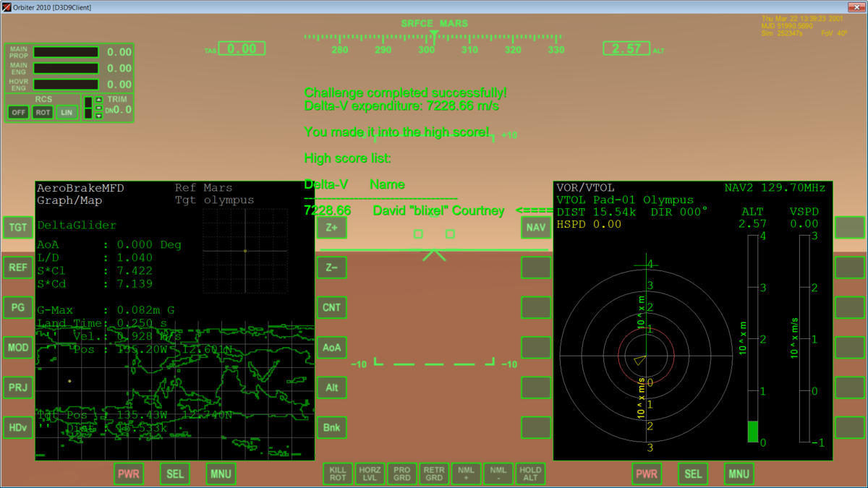The height and width of the screenshot is (488, 868).
Task: Click the trim down arrow
Action: (99, 116)
